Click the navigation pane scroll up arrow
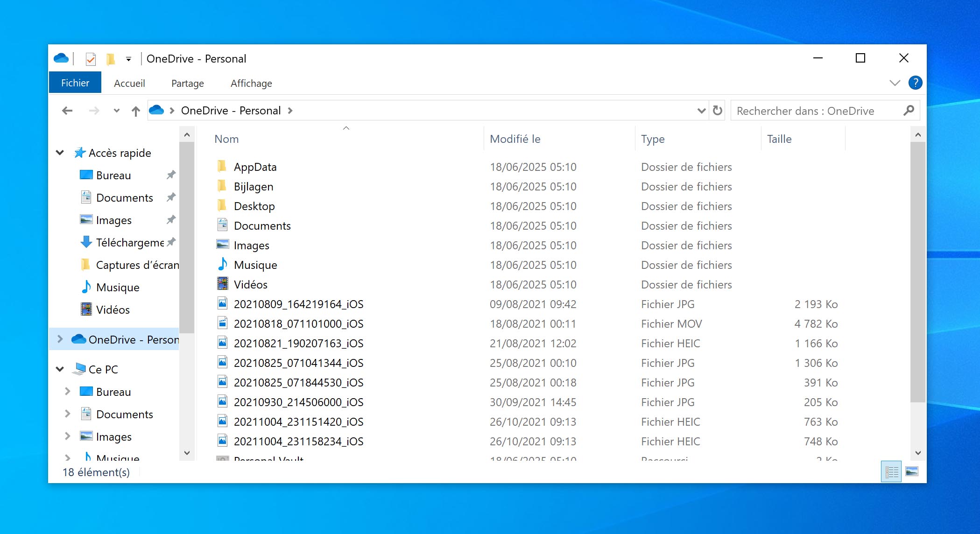 coord(187,135)
